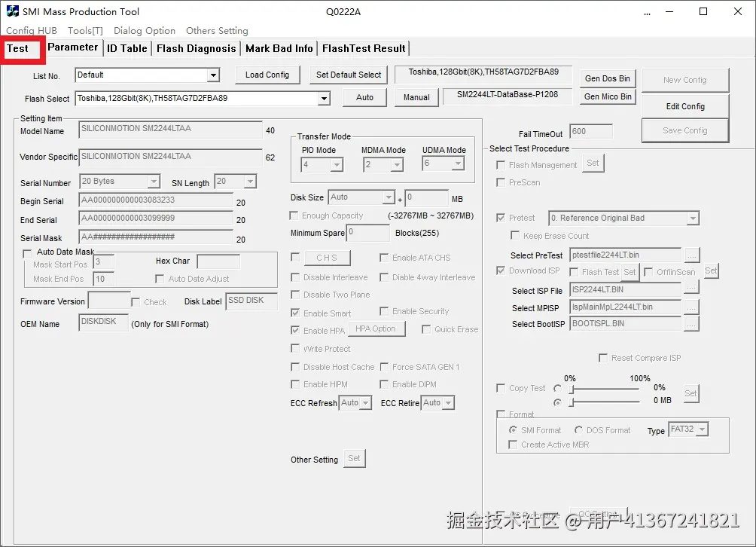This screenshot has width=756, height=547.
Task: Toggle the Enough Capacity checkbox
Action: [x=294, y=215]
